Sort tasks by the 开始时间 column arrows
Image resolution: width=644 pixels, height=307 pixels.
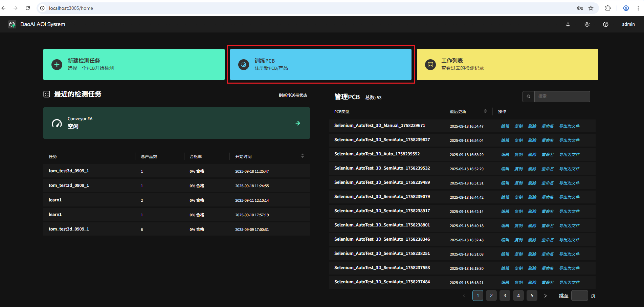303,156
